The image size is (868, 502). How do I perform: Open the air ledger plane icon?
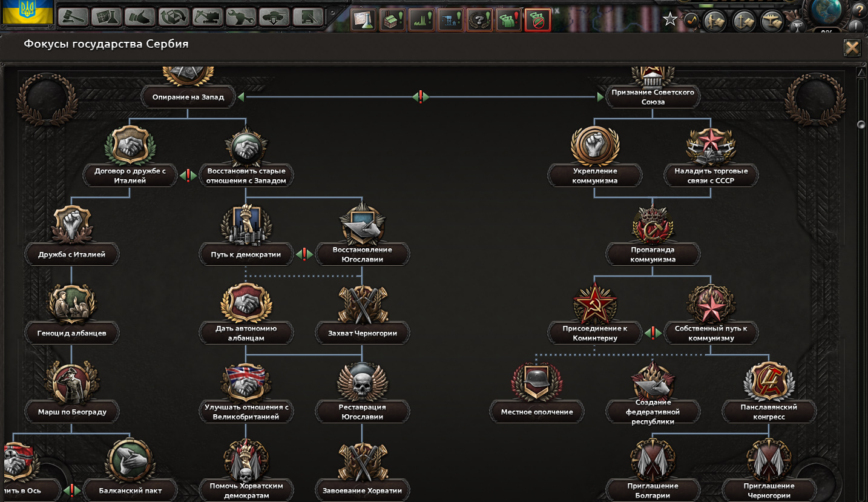(x=772, y=21)
